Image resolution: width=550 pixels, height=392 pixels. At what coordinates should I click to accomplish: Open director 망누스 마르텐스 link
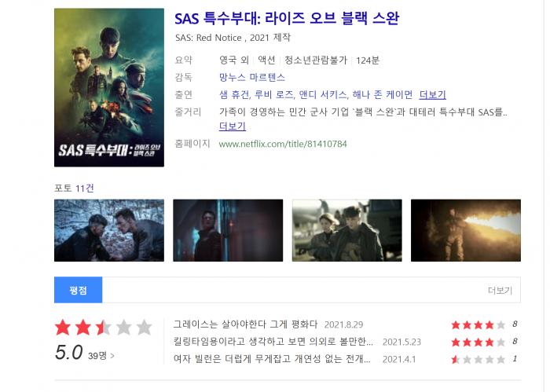click(252, 77)
